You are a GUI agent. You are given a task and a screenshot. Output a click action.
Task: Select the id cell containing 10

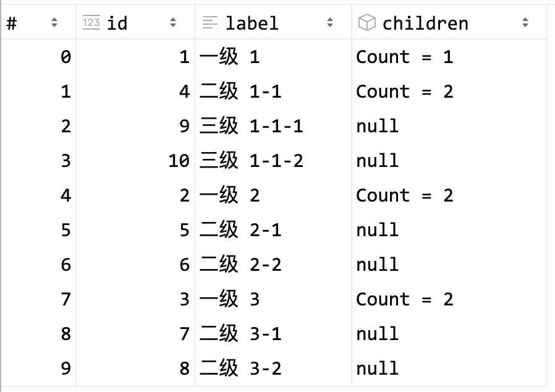click(x=135, y=161)
